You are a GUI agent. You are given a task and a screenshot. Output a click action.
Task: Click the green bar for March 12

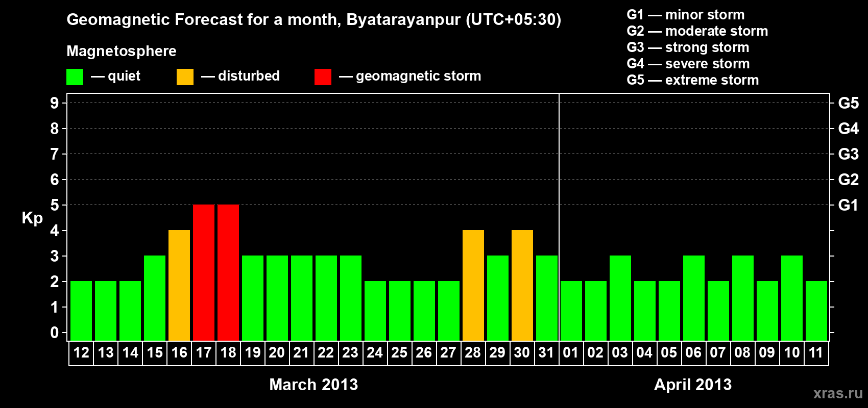coord(81,311)
